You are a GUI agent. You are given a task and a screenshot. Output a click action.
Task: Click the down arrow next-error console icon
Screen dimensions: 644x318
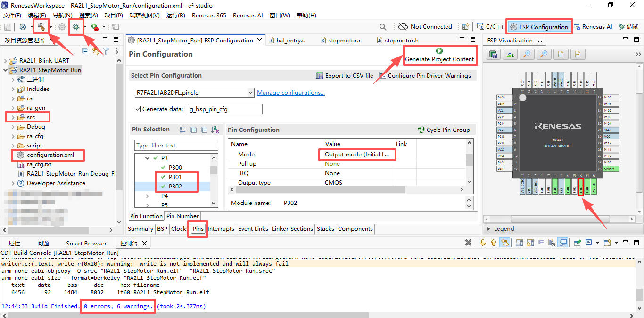coord(483,243)
